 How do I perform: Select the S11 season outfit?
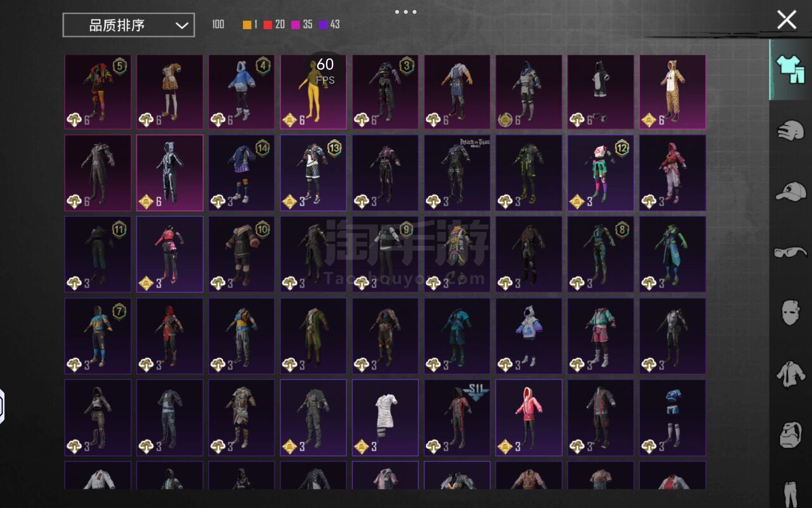click(457, 418)
